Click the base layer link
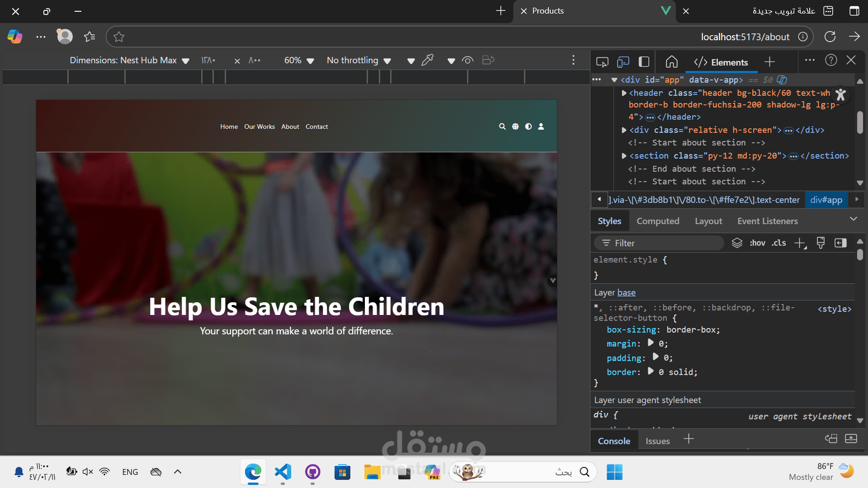Viewport: 868px width, 488px height. [x=626, y=292]
